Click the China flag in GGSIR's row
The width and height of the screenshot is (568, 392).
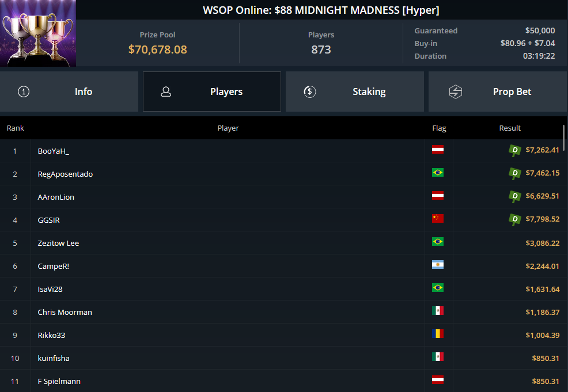(x=438, y=219)
